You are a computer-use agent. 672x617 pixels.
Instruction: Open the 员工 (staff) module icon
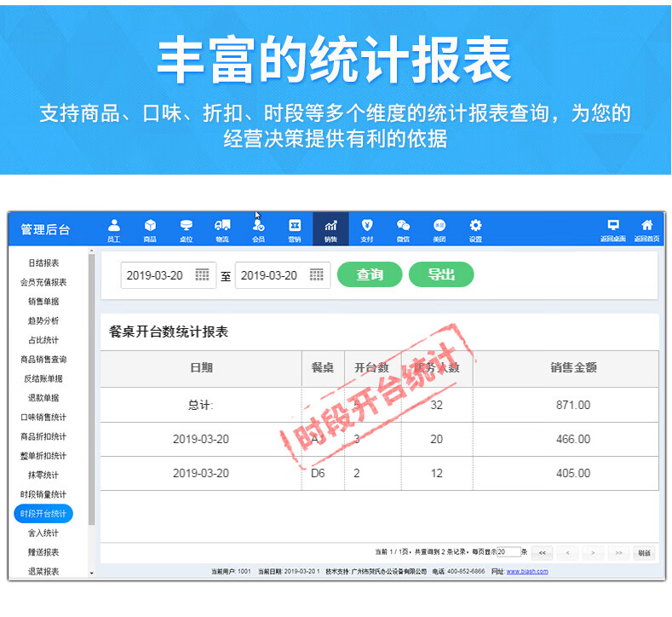(x=114, y=230)
